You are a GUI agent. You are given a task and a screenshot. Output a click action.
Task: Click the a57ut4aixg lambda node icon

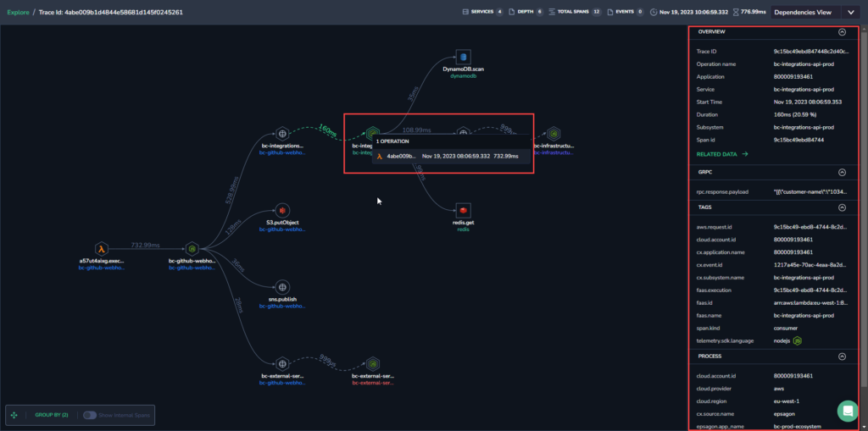click(102, 249)
